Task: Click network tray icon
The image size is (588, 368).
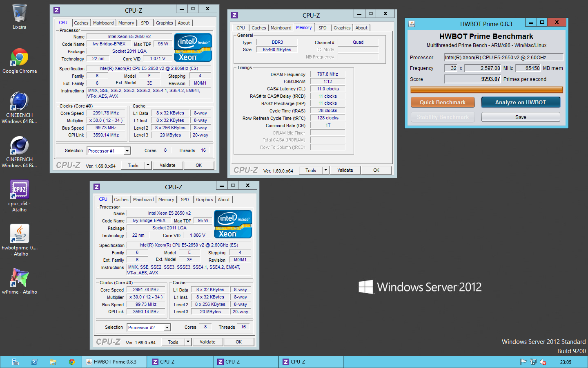Action: tap(533, 362)
